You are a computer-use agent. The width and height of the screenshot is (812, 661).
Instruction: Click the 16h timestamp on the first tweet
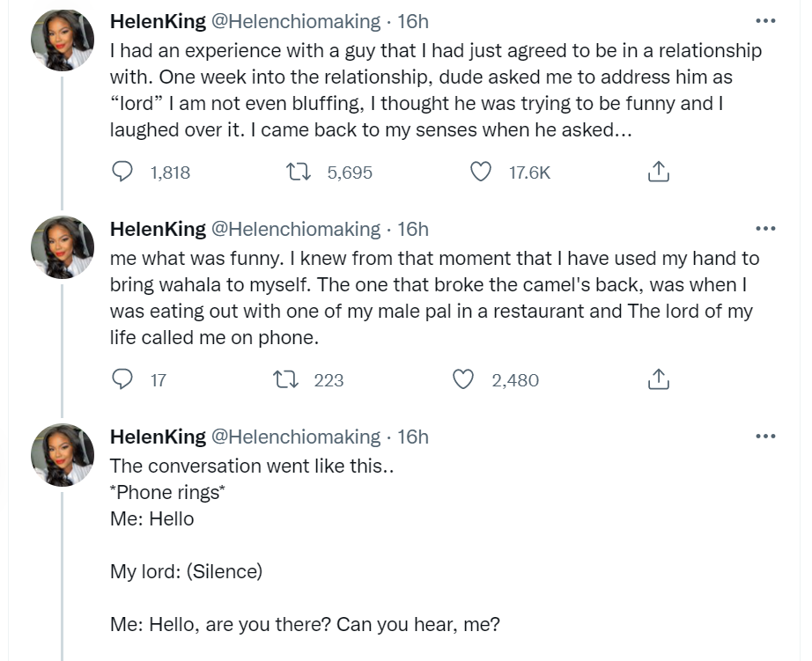click(x=412, y=20)
